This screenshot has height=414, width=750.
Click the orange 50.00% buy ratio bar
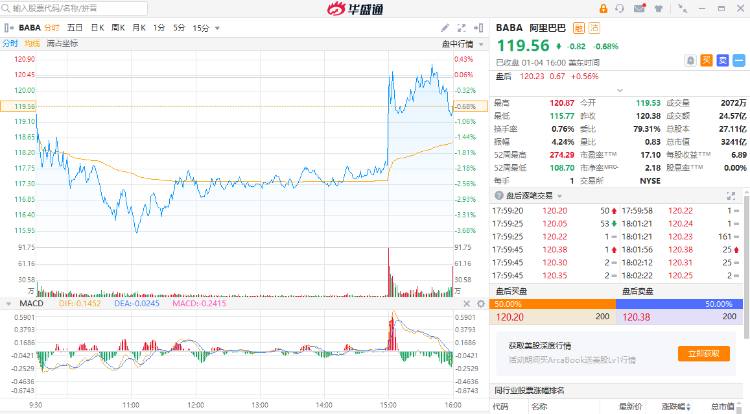tap(552, 304)
